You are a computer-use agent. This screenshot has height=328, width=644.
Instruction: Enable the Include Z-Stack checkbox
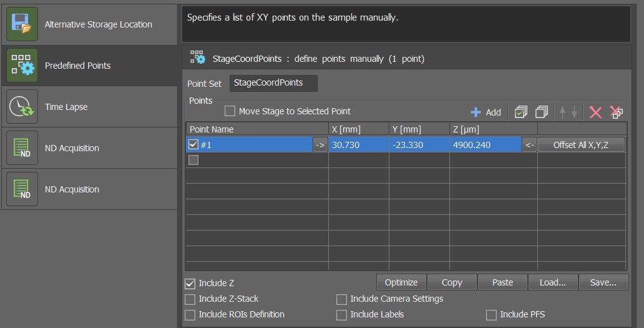pyautogui.click(x=191, y=299)
